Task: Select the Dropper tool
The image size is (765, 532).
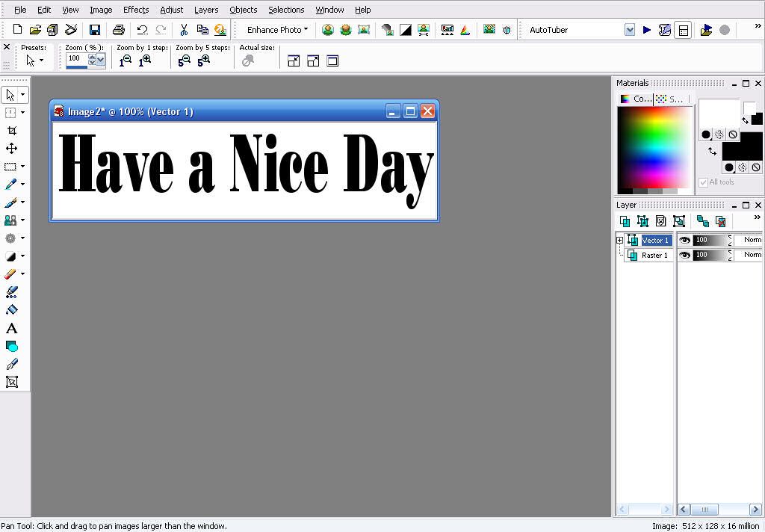Action: 10,185
